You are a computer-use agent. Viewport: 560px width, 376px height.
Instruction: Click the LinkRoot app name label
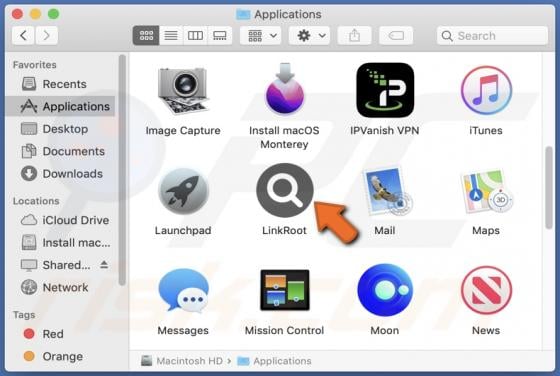coord(285,230)
